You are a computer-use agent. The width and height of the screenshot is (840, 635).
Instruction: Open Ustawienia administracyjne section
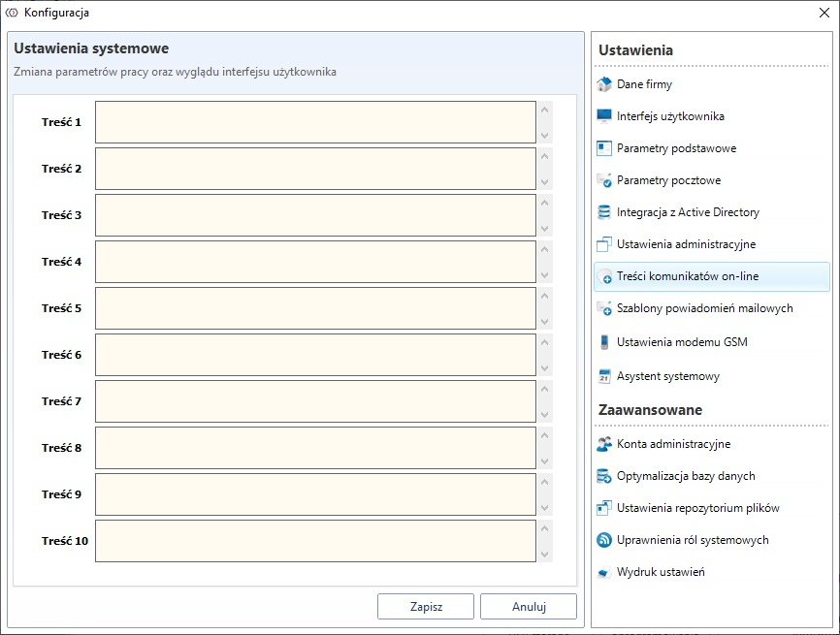click(686, 244)
